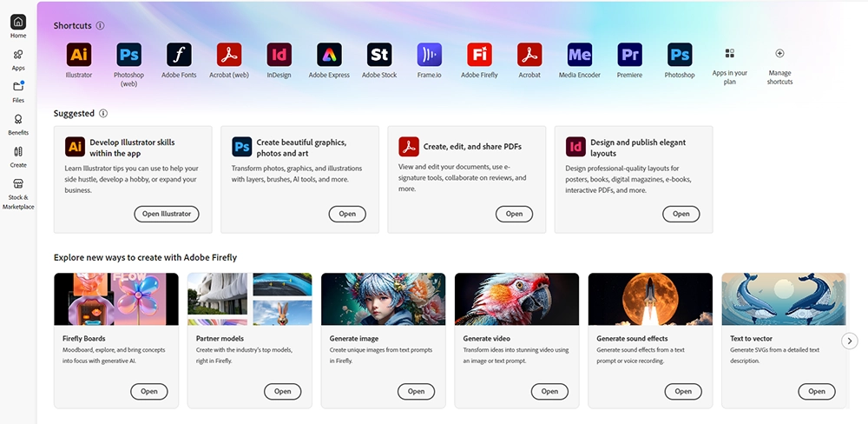Launch Frame.io shortcut
The height and width of the screenshot is (424, 868).
[429, 55]
